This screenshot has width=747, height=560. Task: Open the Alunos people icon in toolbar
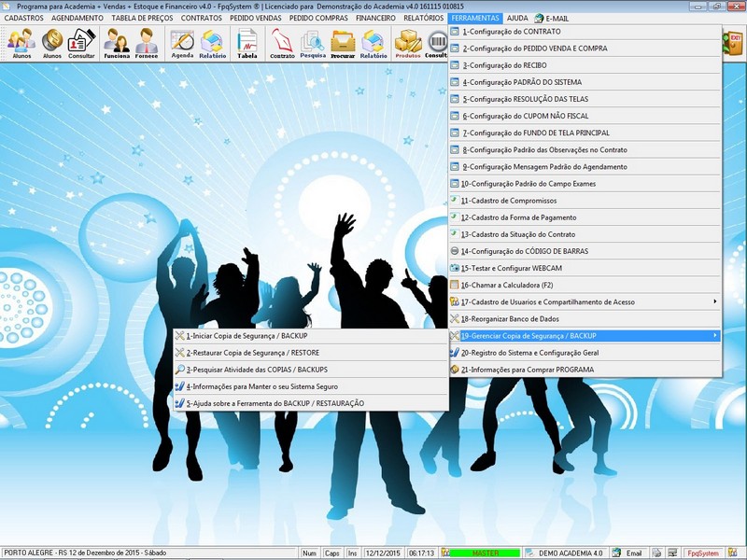[21, 43]
